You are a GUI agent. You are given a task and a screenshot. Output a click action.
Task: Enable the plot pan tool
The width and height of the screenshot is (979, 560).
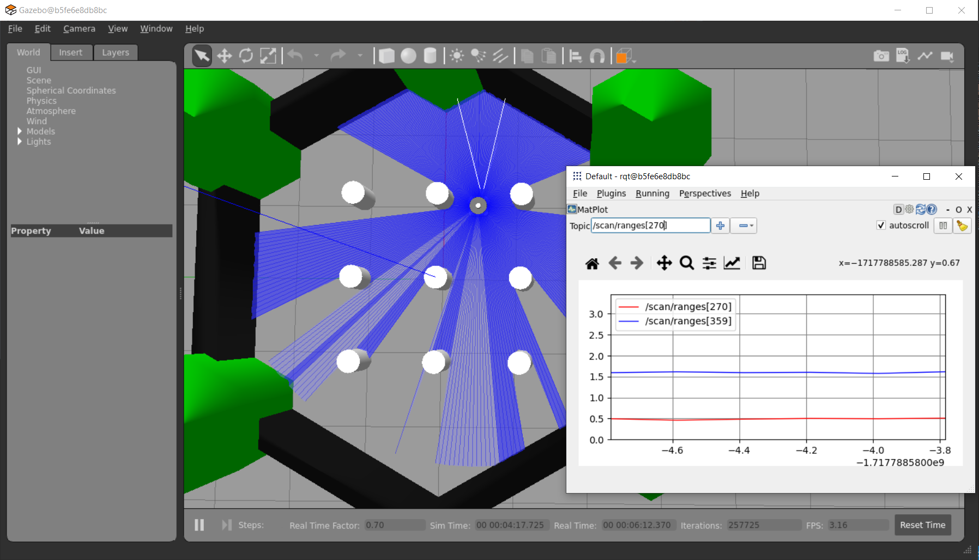(664, 264)
